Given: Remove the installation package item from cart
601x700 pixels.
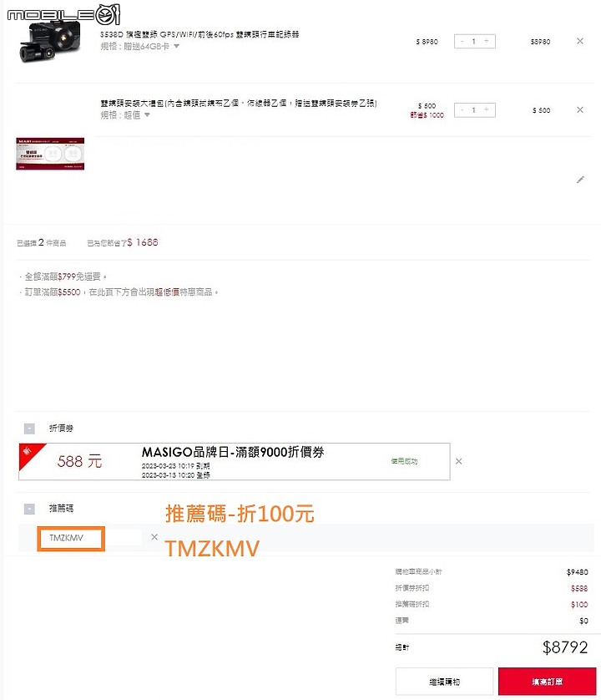Looking at the screenshot, I should [x=579, y=109].
